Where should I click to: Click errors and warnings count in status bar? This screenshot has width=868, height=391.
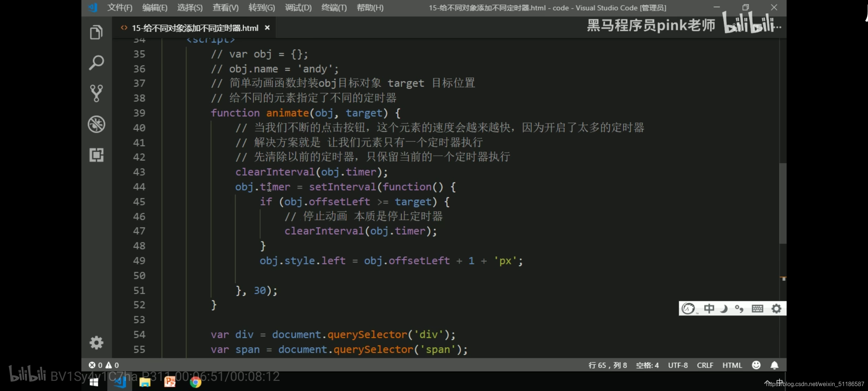tap(104, 365)
